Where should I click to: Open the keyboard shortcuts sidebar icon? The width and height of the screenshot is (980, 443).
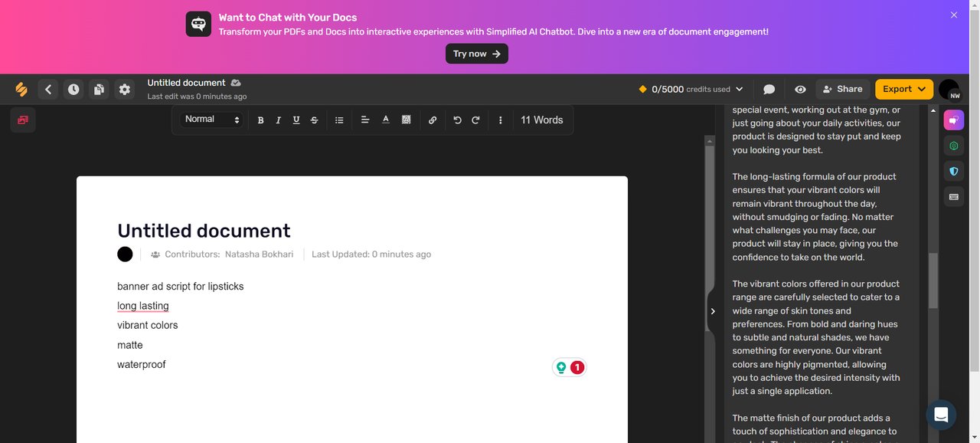click(953, 197)
